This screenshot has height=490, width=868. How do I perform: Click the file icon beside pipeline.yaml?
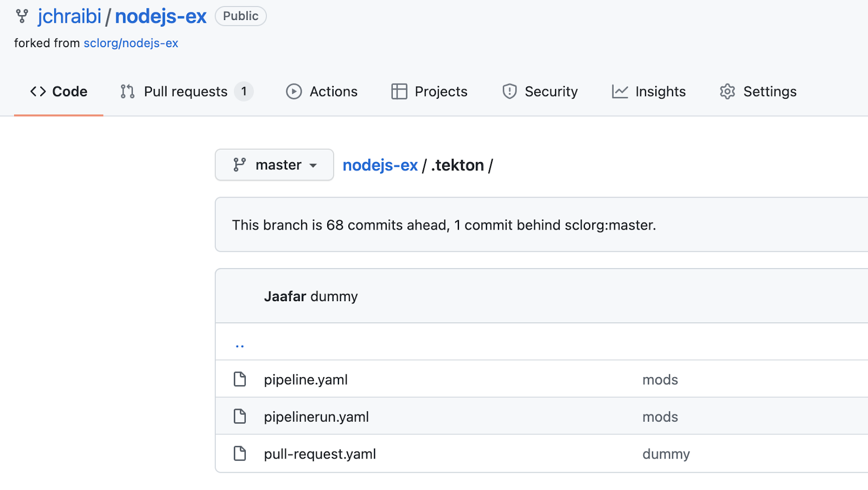[240, 379]
